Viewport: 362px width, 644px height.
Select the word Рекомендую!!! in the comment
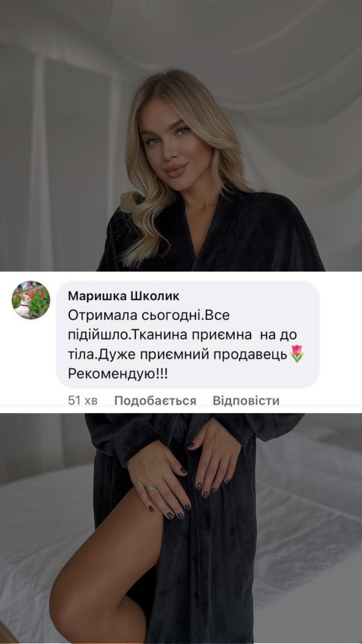[117, 374]
